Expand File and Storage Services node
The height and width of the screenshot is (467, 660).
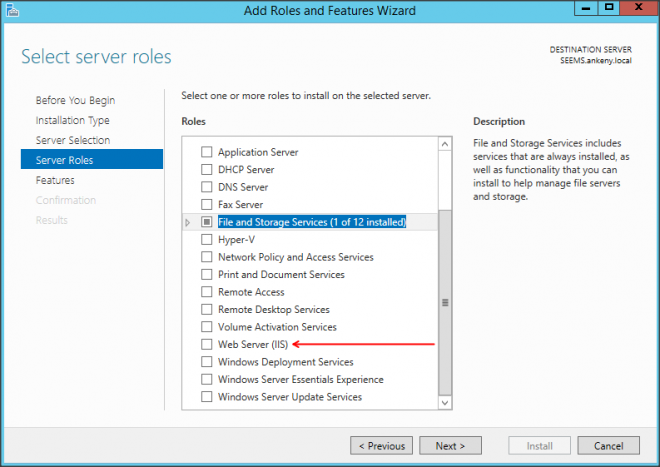[188, 222]
